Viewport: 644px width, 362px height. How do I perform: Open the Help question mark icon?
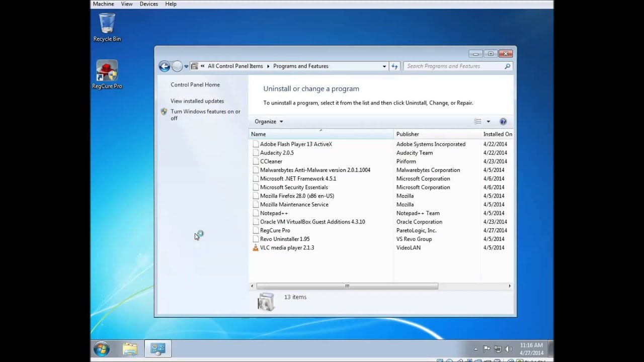(x=503, y=121)
